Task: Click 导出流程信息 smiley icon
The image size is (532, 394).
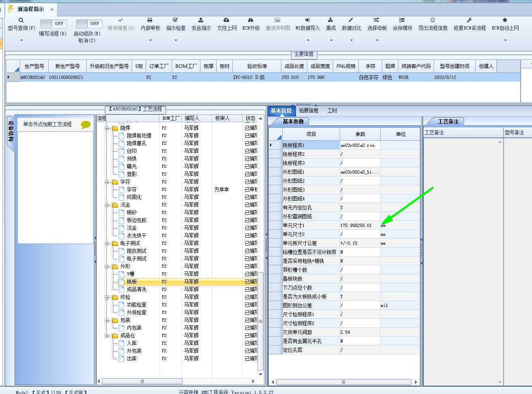Action: click(432, 20)
